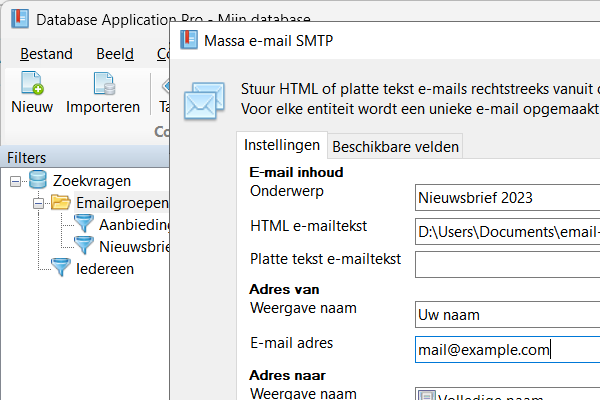Switch to the Beschikbare velden tab
This screenshot has width=600, height=400.
395,146
